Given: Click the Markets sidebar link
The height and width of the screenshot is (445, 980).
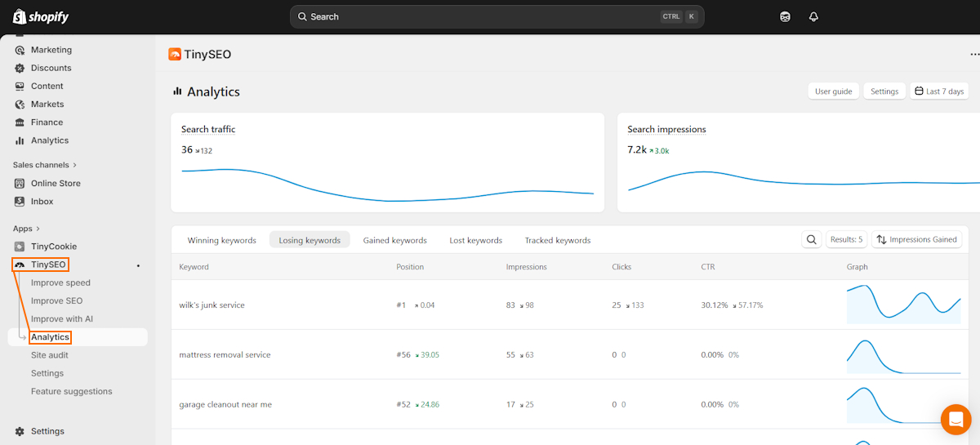Looking at the screenshot, I should [47, 104].
